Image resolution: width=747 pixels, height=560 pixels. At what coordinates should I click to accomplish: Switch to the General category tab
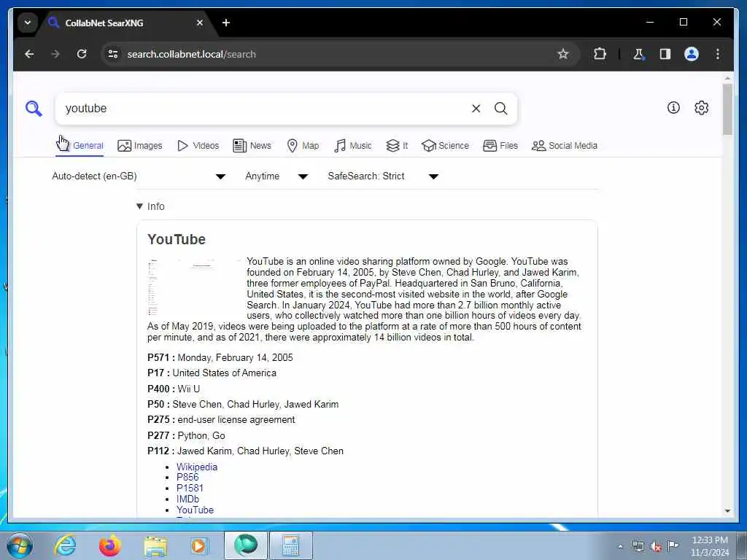pos(80,146)
